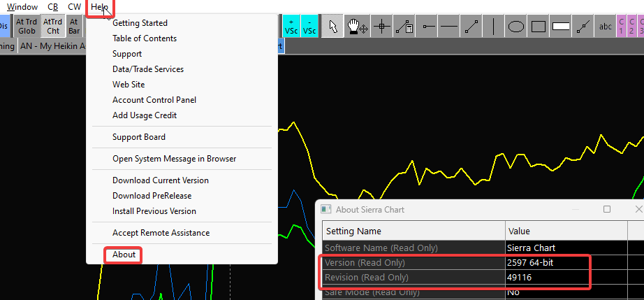
Task: Maximize the About Sierra Chart window
Action: click(606, 209)
